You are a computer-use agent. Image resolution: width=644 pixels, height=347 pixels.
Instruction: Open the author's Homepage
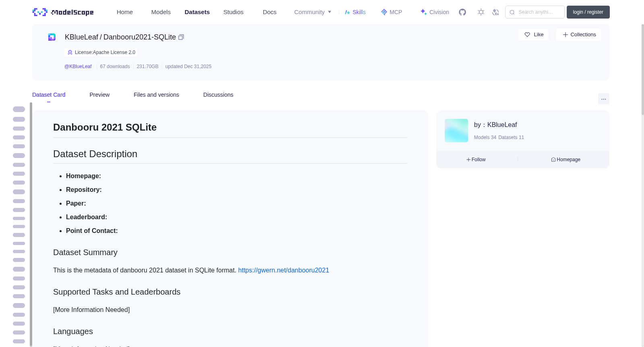tap(566, 160)
